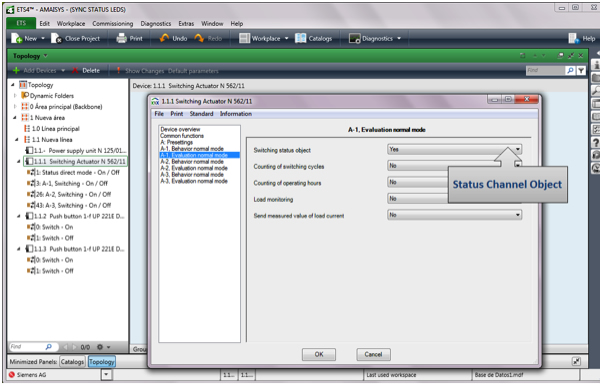The image size is (600, 385).
Task: Click the Print toolbar icon
Action: click(x=121, y=38)
